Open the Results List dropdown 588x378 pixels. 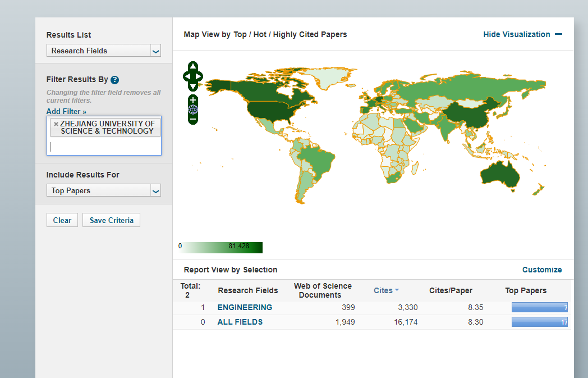click(104, 51)
